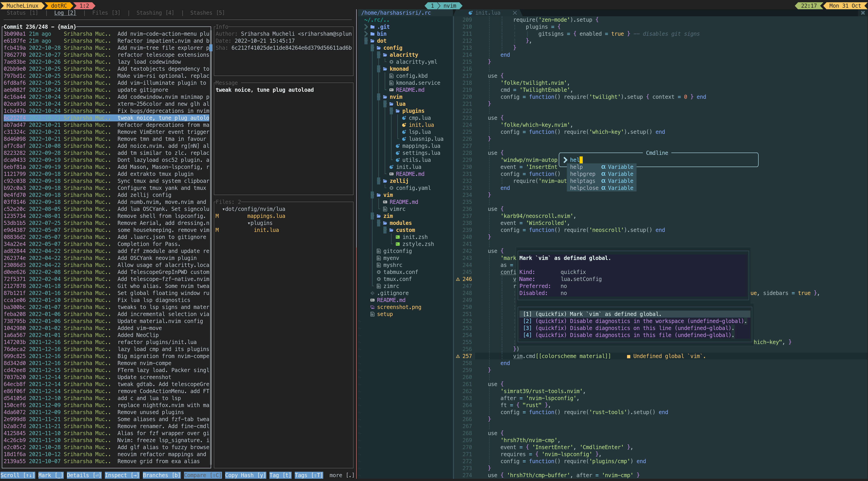Choose helptags completion suggestion
The width and height of the screenshot is (868, 481).
601,181
